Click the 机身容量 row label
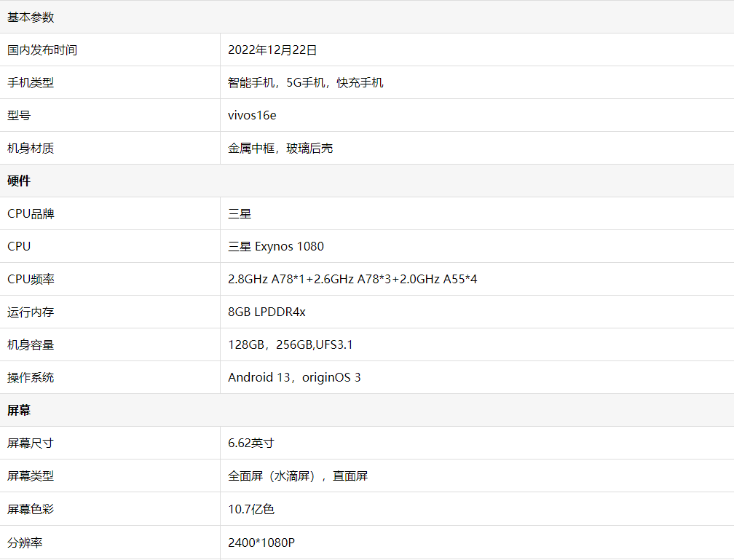Image resolution: width=734 pixels, height=560 pixels. tap(31, 344)
